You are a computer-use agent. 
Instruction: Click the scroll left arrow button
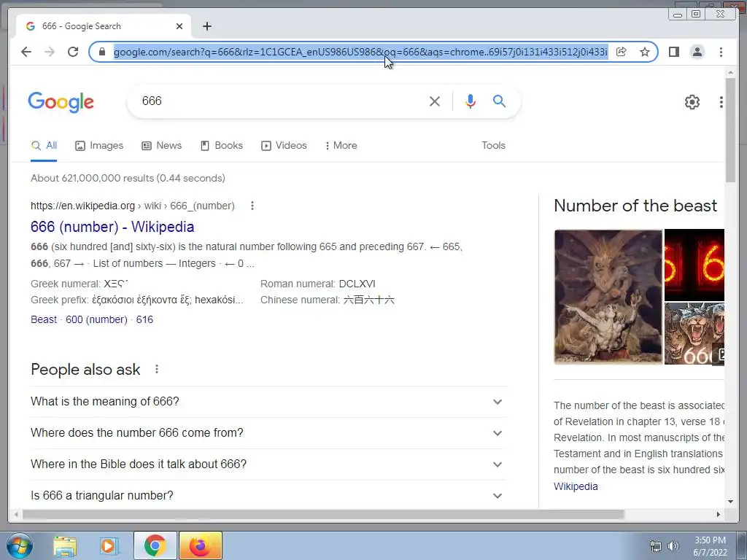16,514
